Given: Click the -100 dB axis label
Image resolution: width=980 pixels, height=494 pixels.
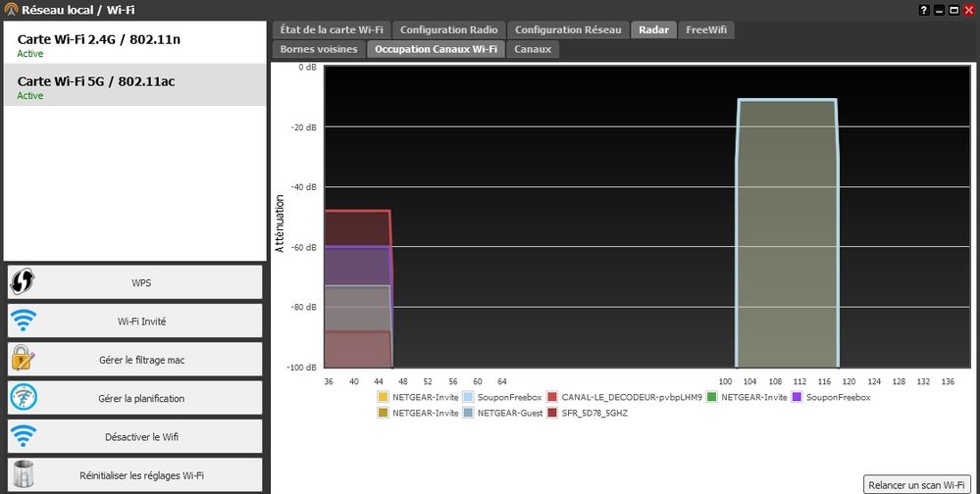Looking at the screenshot, I should tap(302, 368).
